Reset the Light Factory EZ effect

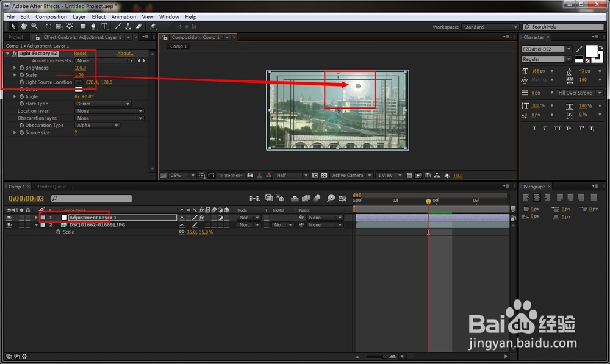click(x=80, y=53)
